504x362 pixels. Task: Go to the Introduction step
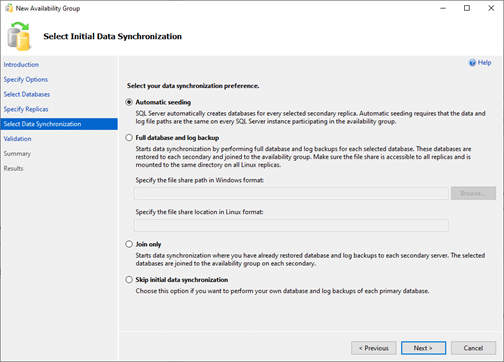(21, 65)
